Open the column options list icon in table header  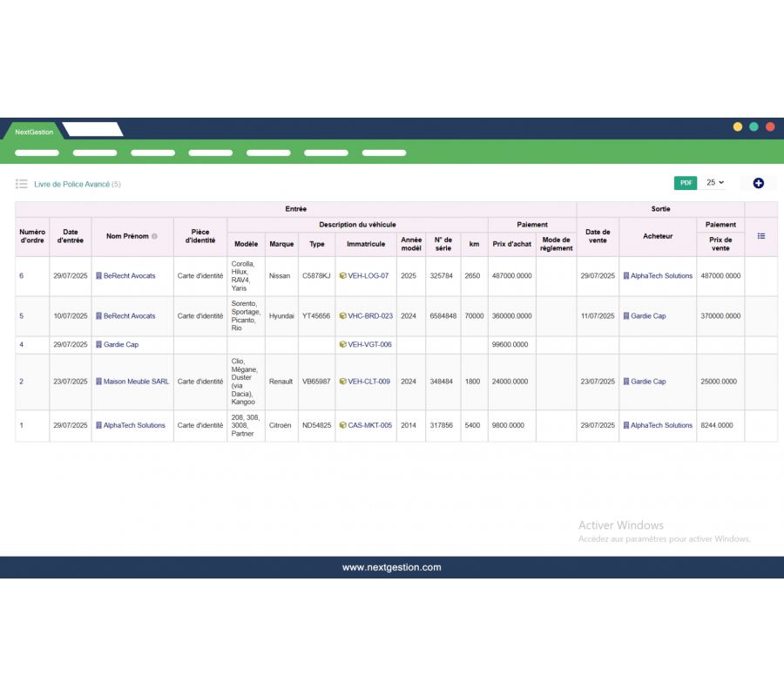point(761,236)
